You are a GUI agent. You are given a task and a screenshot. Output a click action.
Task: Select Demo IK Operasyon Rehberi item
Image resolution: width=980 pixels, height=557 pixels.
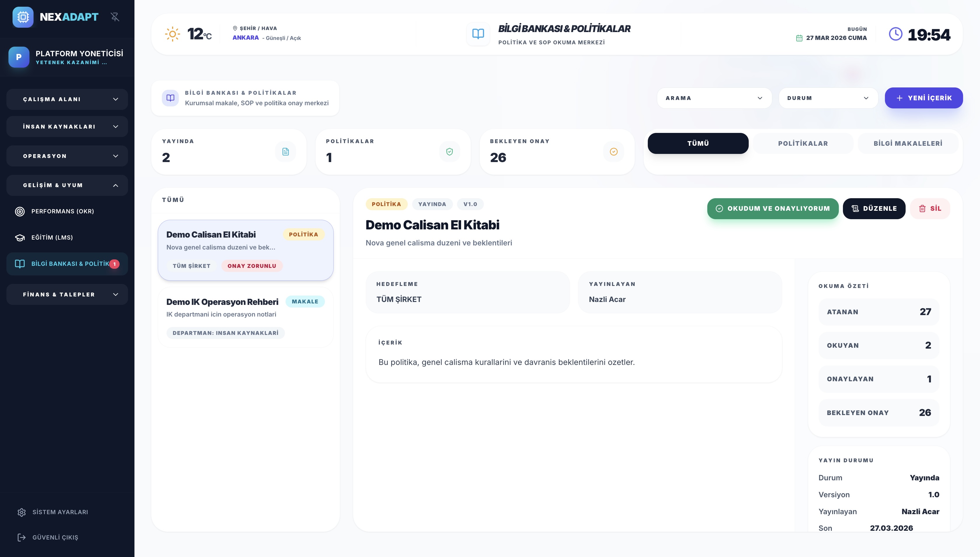coord(245,317)
